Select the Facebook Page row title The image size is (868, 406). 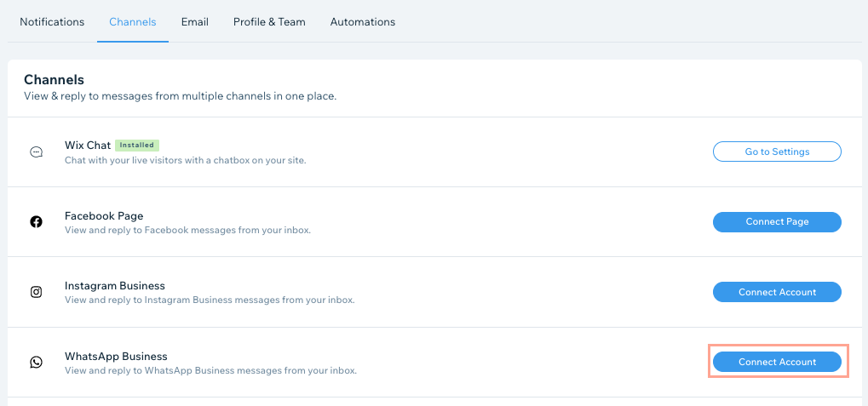point(104,215)
